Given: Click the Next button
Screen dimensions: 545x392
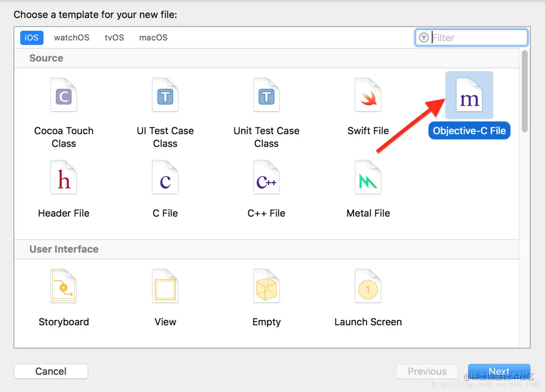Looking at the screenshot, I should pyautogui.click(x=499, y=371).
